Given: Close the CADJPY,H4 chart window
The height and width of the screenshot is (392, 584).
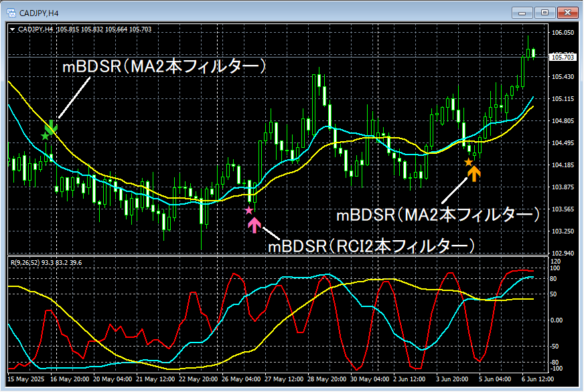Looking at the screenshot, I should 567,13.
